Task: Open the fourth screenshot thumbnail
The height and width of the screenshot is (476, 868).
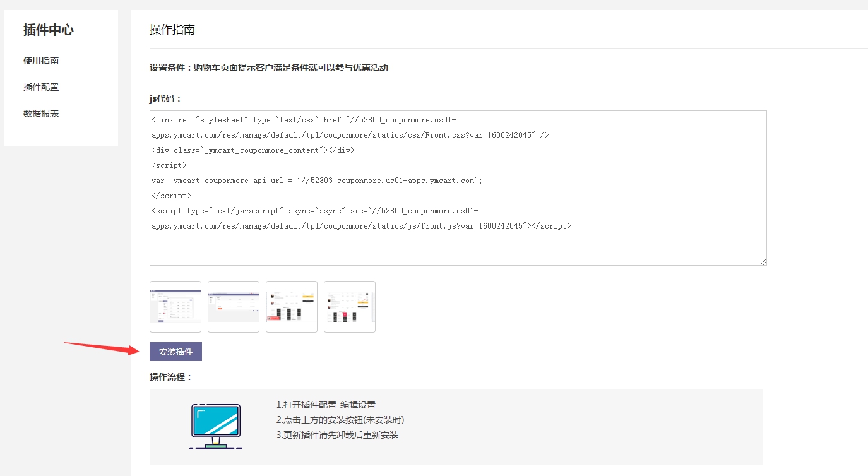Action: 349,307
